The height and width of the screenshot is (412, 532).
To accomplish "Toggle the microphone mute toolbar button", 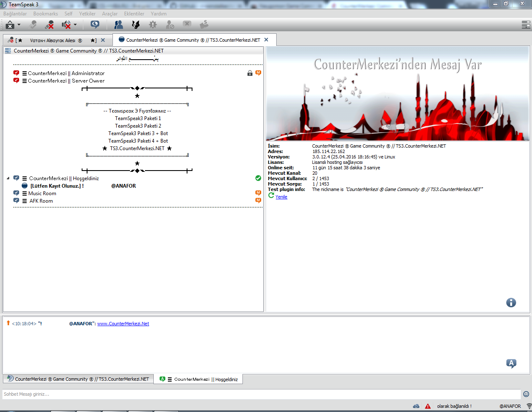I will tap(50, 25).
